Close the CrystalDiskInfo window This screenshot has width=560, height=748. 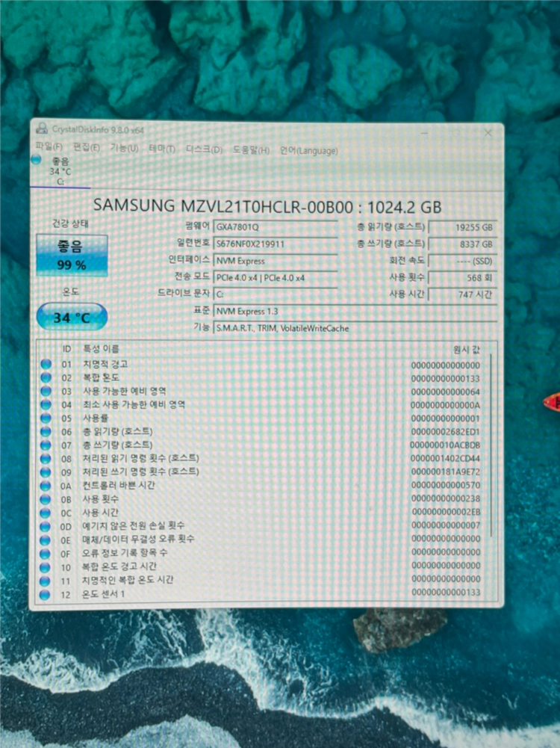pyautogui.click(x=488, y=133)
